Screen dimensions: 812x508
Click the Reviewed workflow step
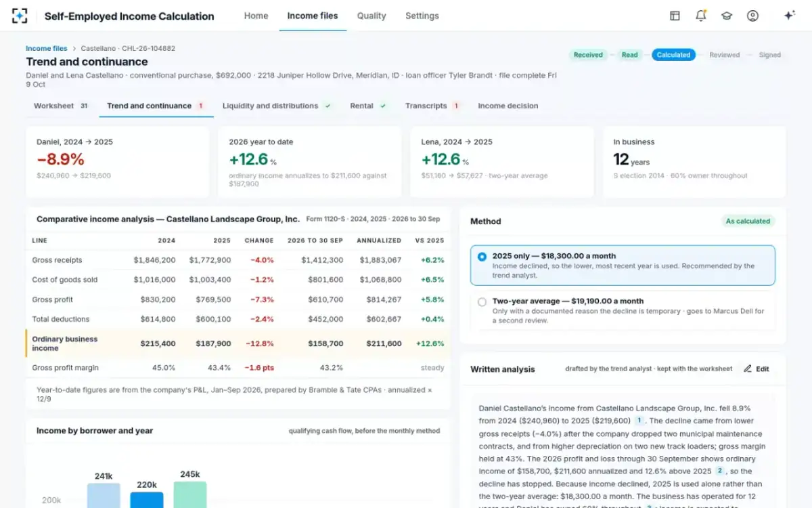(725, 55)
